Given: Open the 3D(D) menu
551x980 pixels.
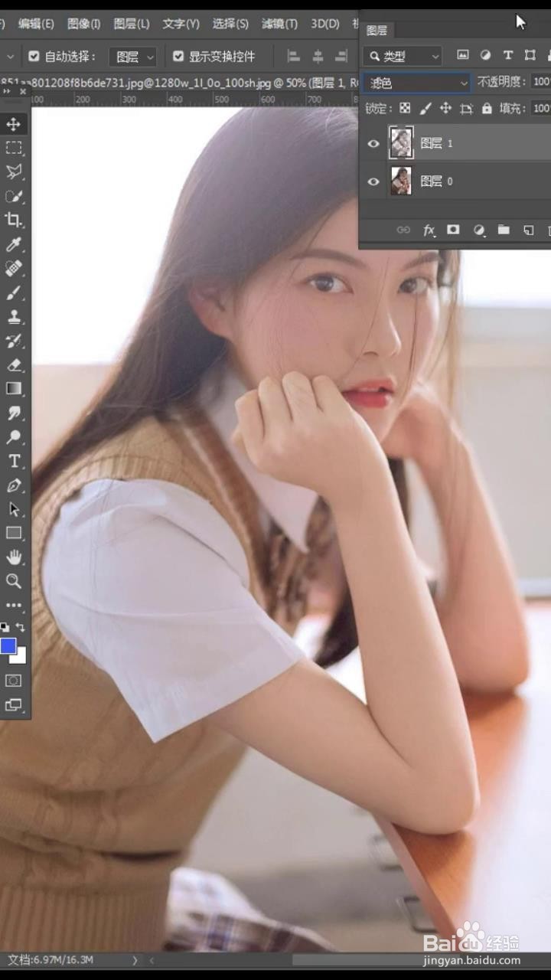Looking at the screenshot, I should click(325, 24).
